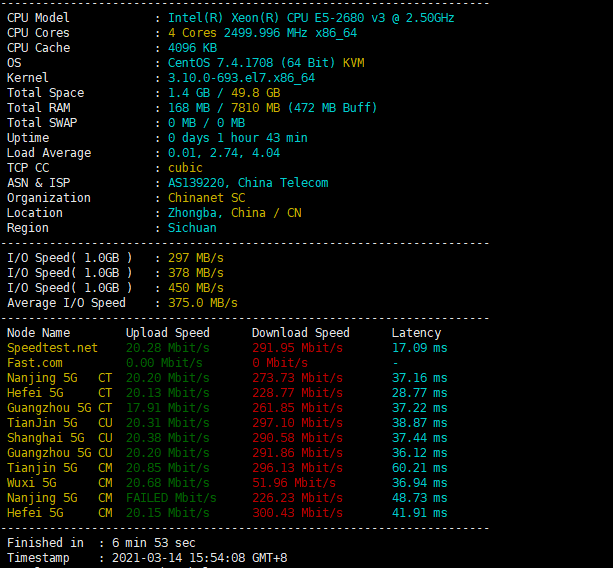Click the CPU Cache value 4096 KB
Image resolution: width=613 pixels, height=568 pixels.
192,48
